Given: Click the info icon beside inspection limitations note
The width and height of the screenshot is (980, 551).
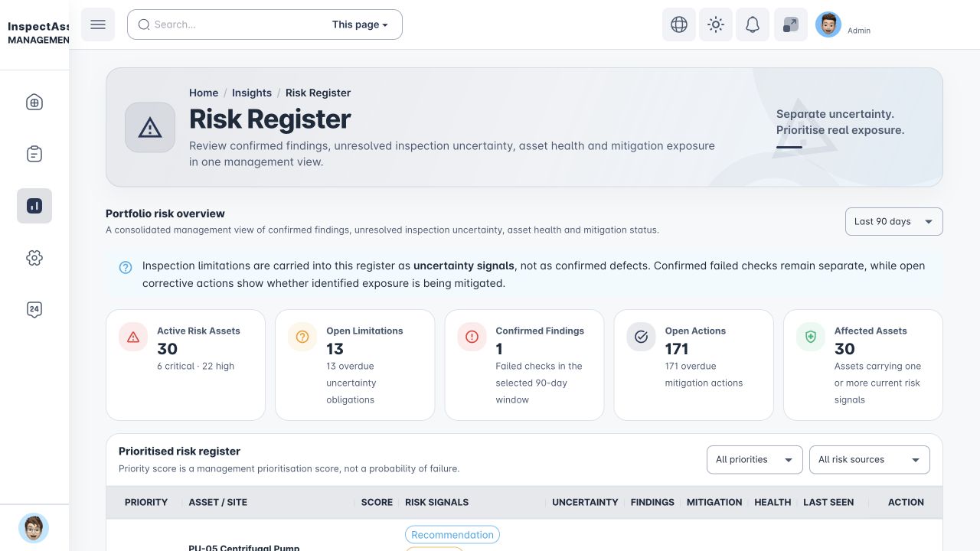Looking at the screenshot, I should [x=126, y=267].
